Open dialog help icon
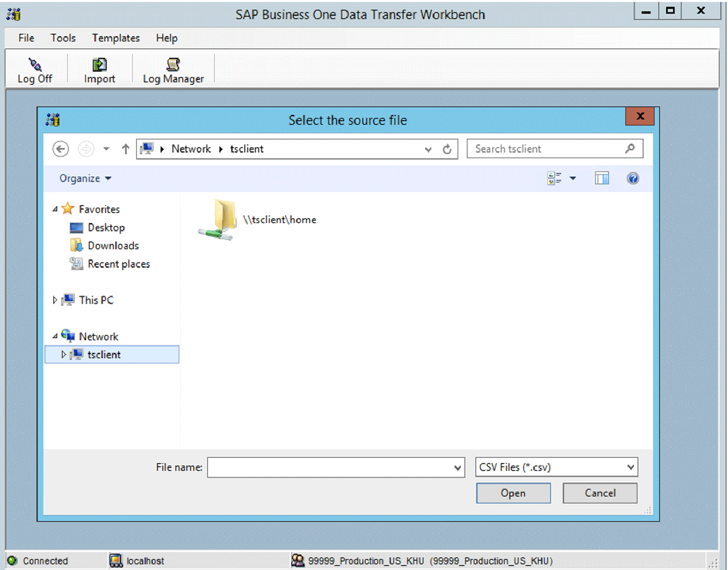728x570 pixels. pyautogui.click(x=633, y=178)
